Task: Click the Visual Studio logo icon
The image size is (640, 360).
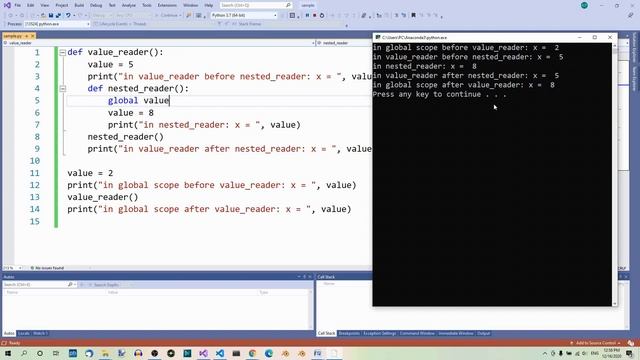Action: (7, 5)
